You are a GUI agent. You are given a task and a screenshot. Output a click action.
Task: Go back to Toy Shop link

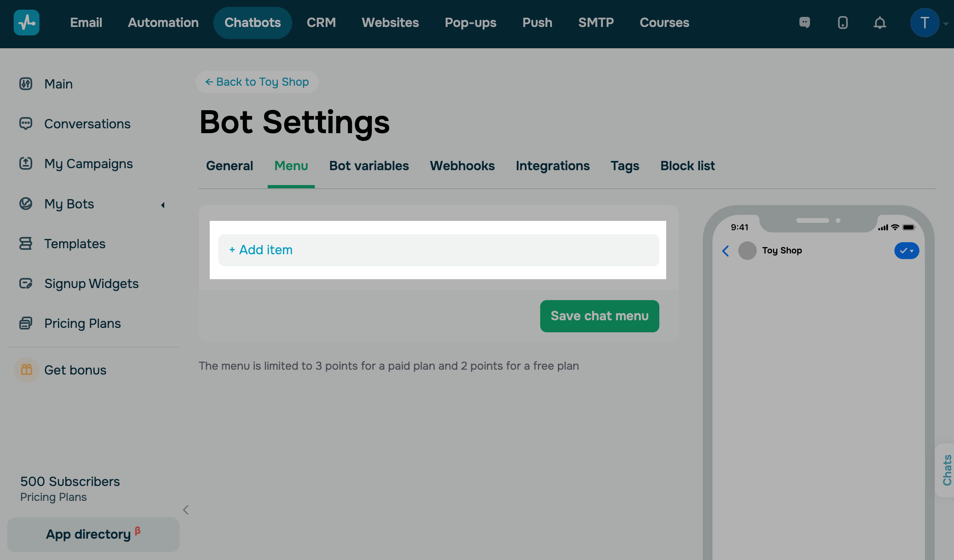257,82
